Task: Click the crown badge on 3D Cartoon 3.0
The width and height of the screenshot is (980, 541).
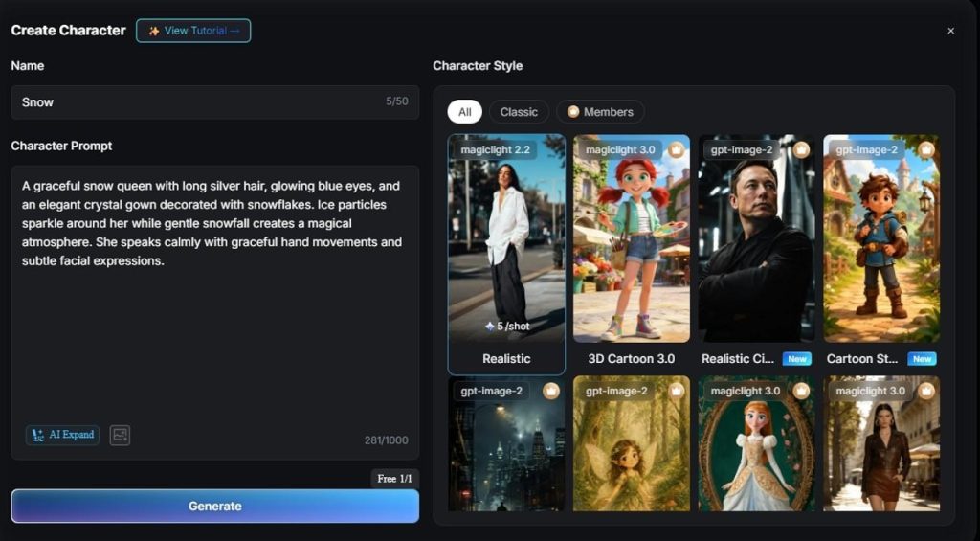Action: (676, 150)
